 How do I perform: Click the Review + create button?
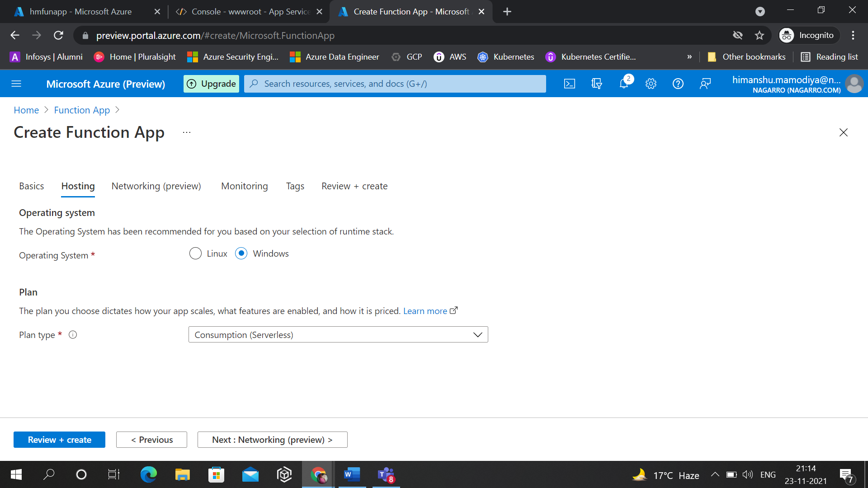tap(59, 440)
